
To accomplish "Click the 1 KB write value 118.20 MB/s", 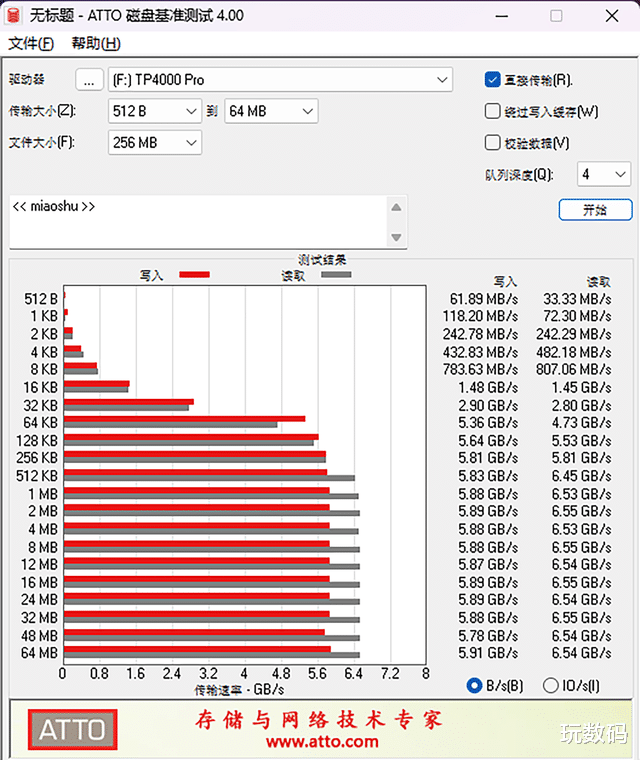I will [x=480, y=316].
